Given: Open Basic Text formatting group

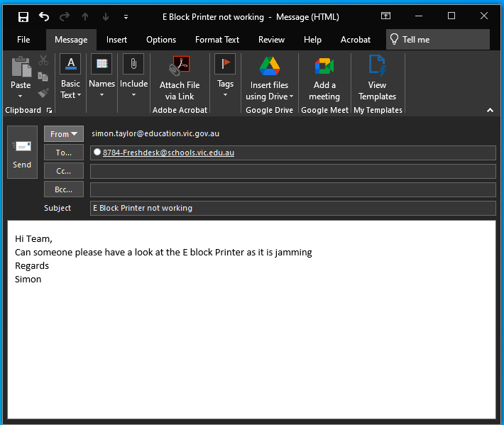Looking at the screenshot, I should tap(70, 77).
